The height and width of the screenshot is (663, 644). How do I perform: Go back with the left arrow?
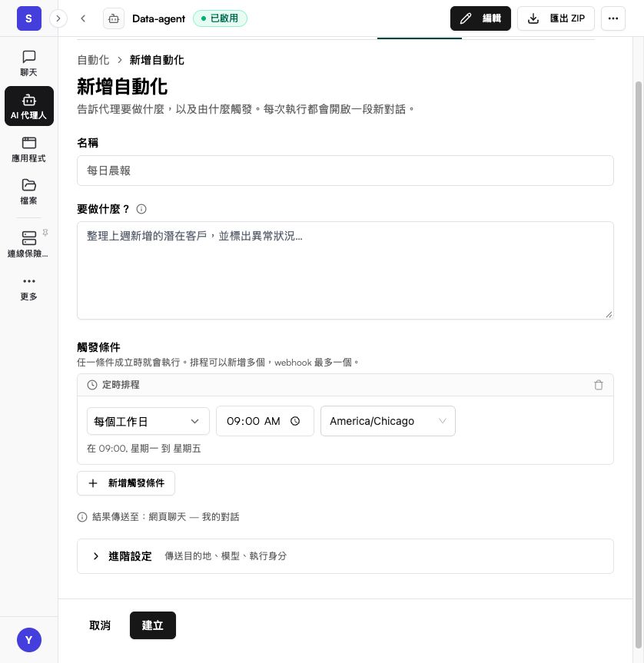click(83, 18)
